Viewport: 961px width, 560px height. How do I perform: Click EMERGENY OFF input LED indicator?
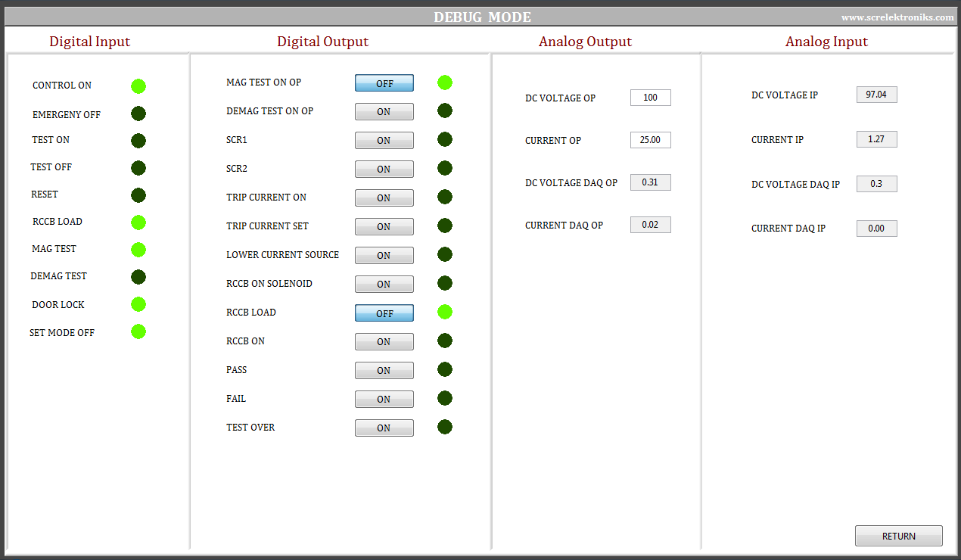click(138, 114)
